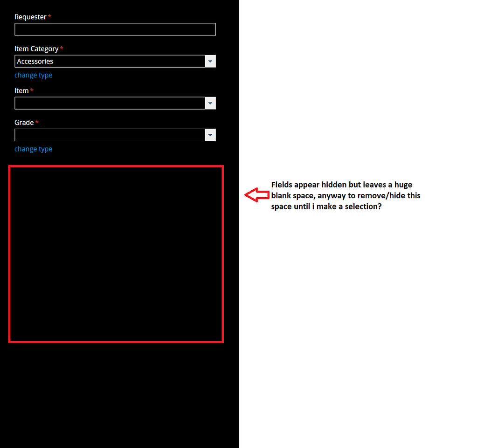Viewport: 477px width, 448px height.
Task: Click 'change type' below Item Category
Action: [x=33, y=75]
